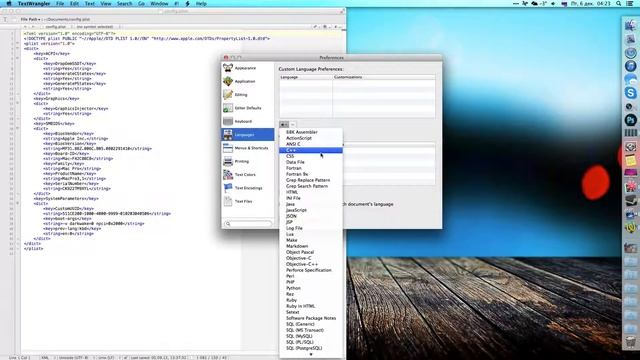Viewport: 640px width, 360px height.
Task: Click the Customizations column header
Action: click(384, 77)
